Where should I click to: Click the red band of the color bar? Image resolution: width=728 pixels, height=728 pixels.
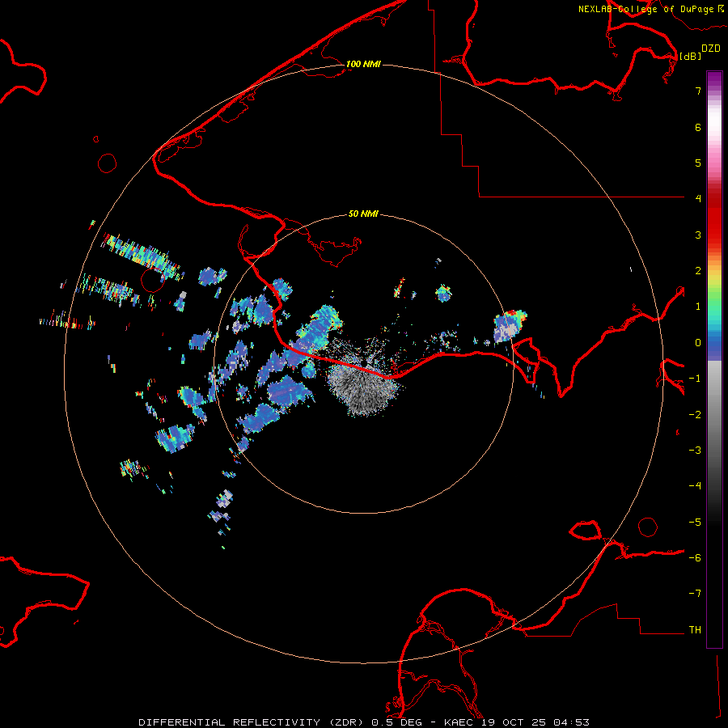tap(714, 216)
